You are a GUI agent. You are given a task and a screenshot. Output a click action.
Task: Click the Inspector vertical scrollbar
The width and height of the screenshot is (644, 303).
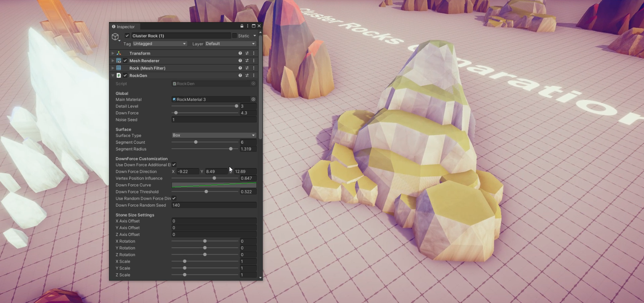(260, 87)
